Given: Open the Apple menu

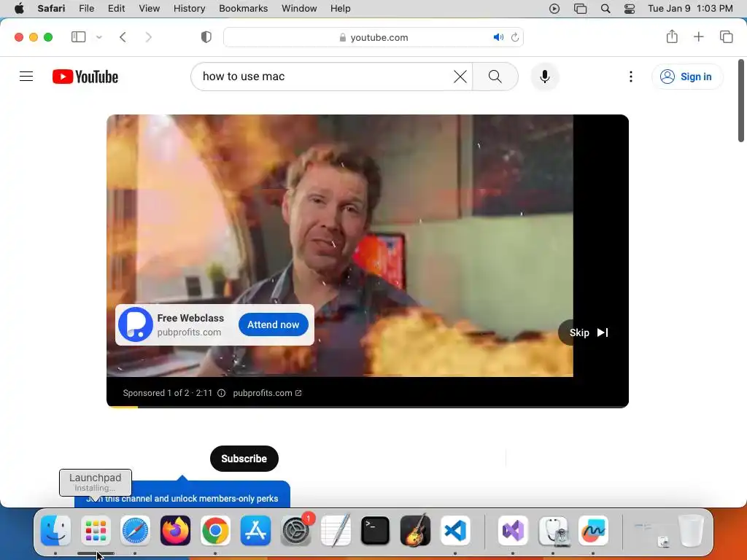Looking at the screenshot, I should pyautogui.click(x=19, y=9).
